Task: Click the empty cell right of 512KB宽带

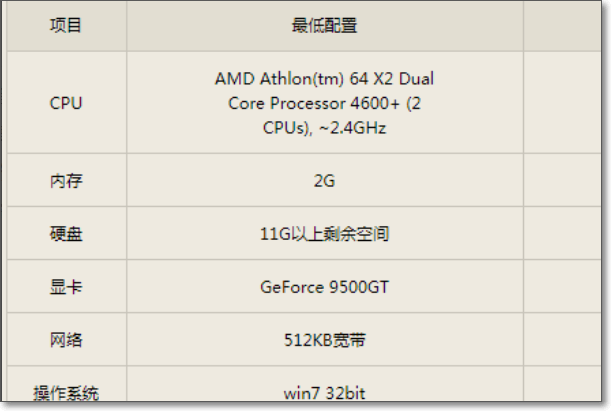Action: [x=562, y=339]
